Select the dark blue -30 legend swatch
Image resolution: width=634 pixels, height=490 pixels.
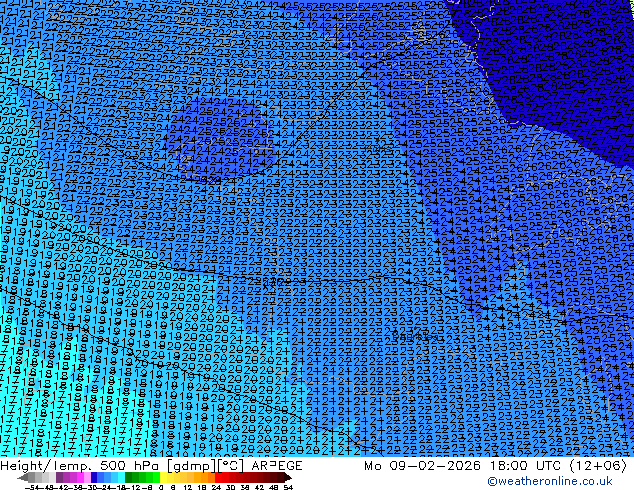[x=94, y=477]
